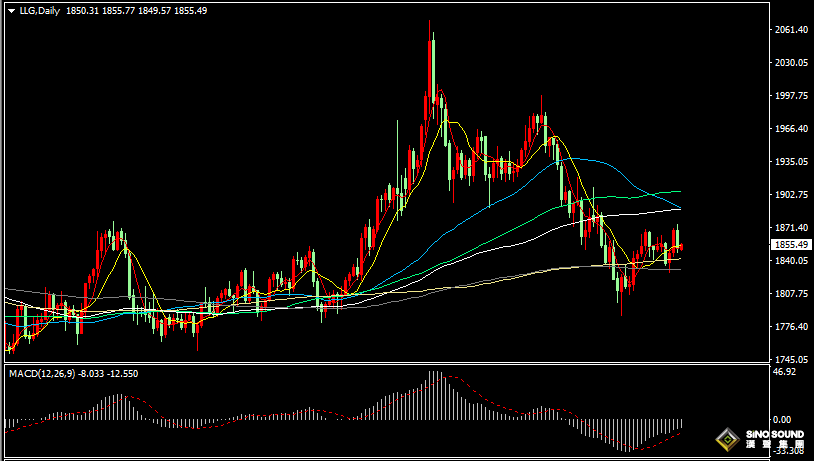Click the triangle arrow beside LLG,Daily
The width and height of the screenshot is (814, 461).
[x=11, y=11]
